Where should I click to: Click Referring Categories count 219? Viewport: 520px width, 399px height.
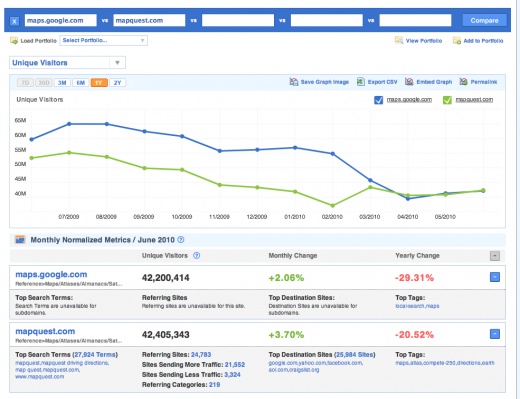(x=214, y=385)
